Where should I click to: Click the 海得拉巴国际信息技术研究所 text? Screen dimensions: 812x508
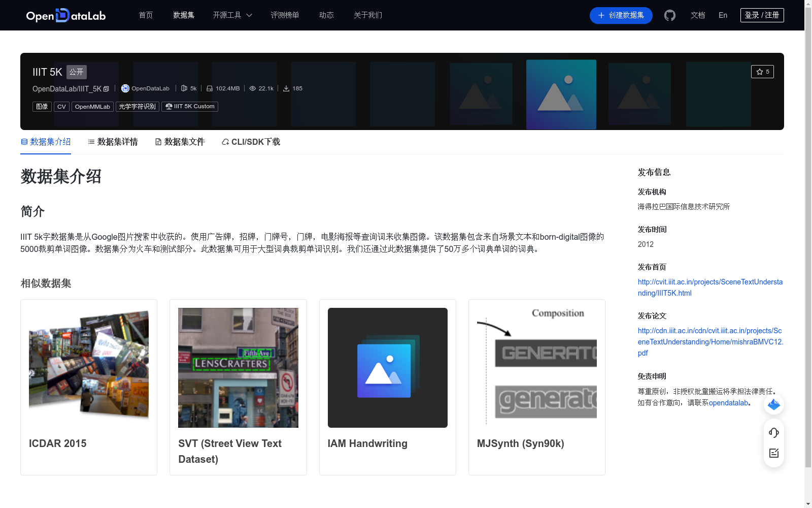point(684,207)
